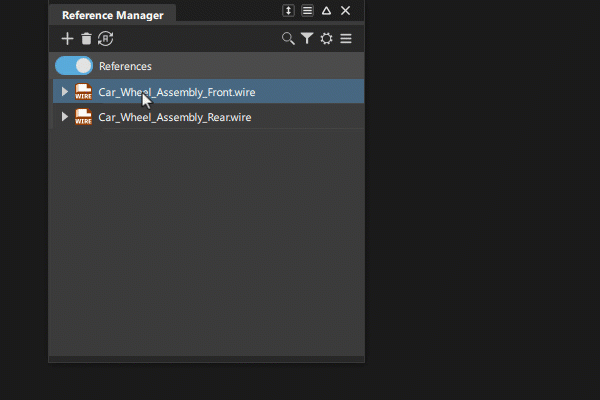Viewport: 600px width, 400px height.
Task: Collapse the panel with the triangle icon
Action: (326, 11)
